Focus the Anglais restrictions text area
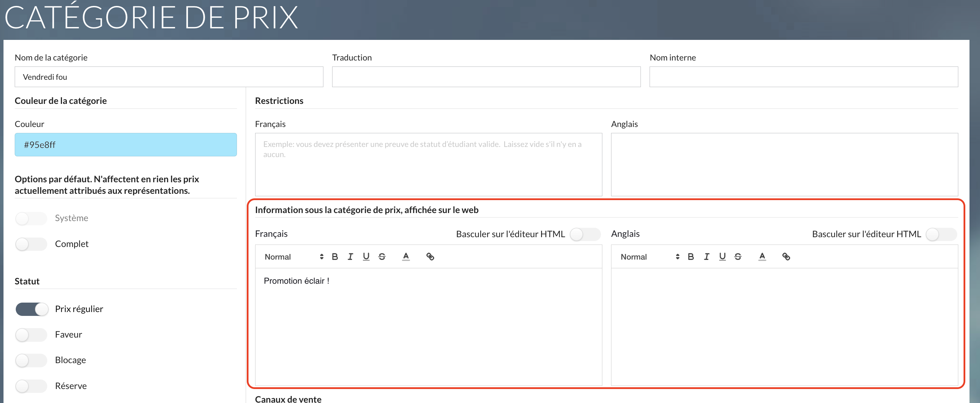Screen dimensions: 980x403 click(x=784, y=164)
